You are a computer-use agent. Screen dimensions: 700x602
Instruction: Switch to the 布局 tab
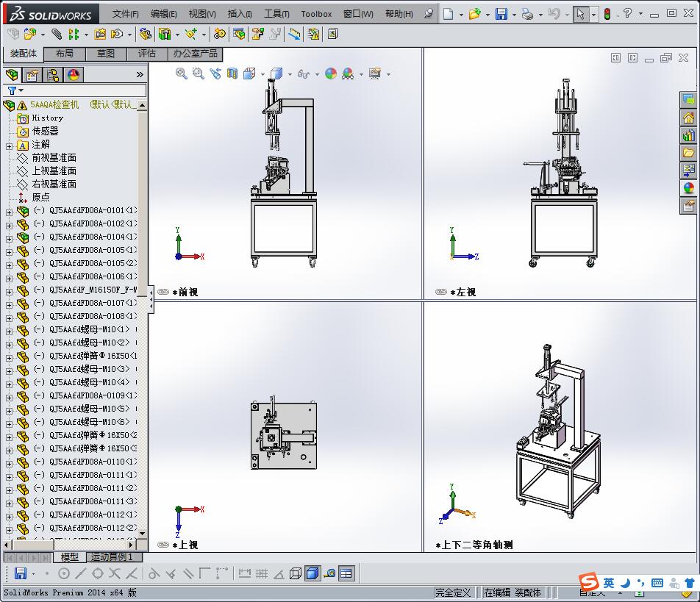coord(64,54)
